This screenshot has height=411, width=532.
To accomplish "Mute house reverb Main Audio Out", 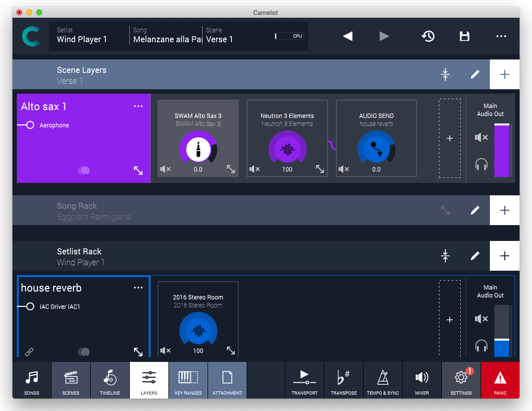I will click(x=481, y=319).
